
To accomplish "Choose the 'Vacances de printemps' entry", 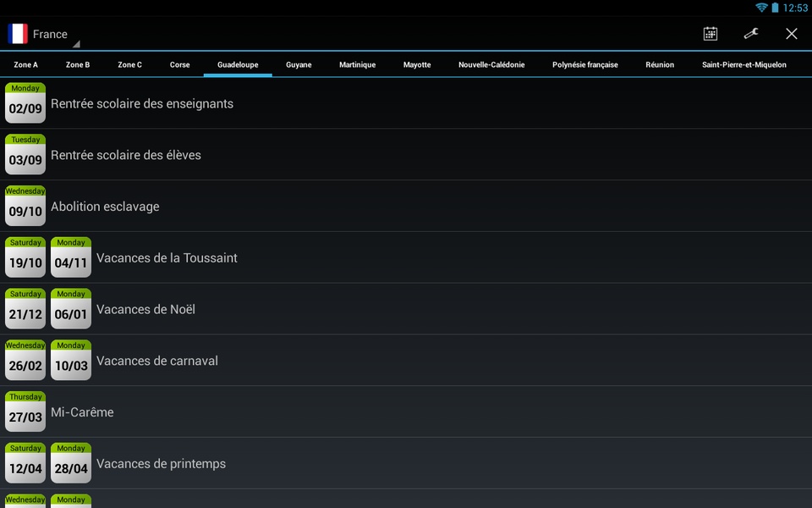I will (406, 463).
